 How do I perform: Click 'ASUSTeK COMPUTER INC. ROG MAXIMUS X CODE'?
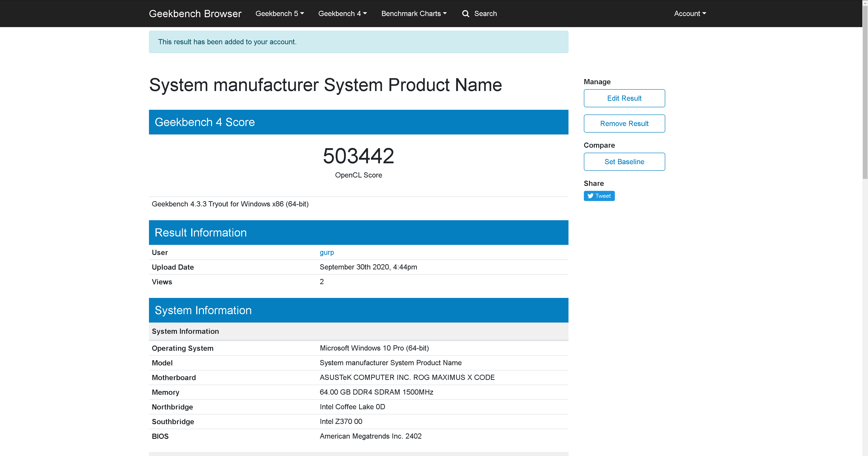pyautogui.click(x=407, y=378)
